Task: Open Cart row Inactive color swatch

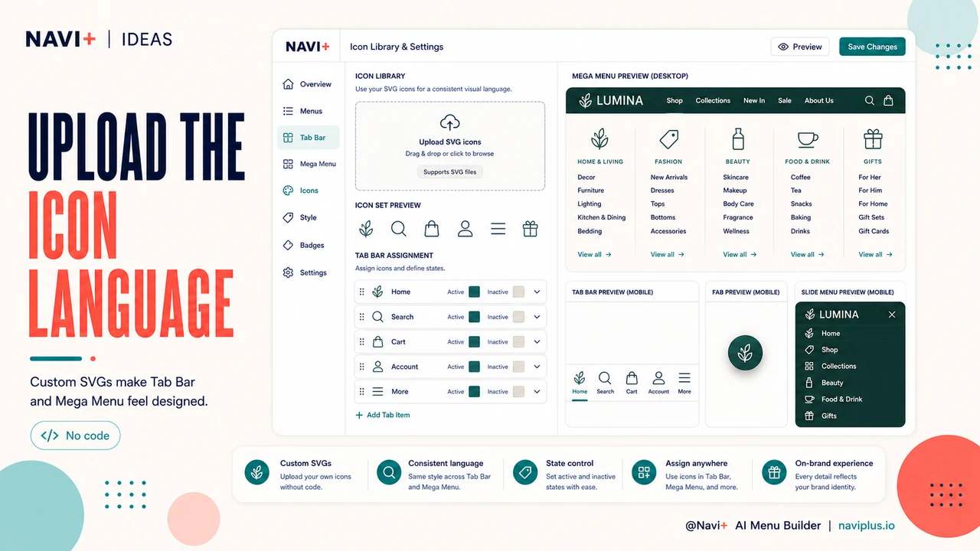Action: [x=518, y=341]
